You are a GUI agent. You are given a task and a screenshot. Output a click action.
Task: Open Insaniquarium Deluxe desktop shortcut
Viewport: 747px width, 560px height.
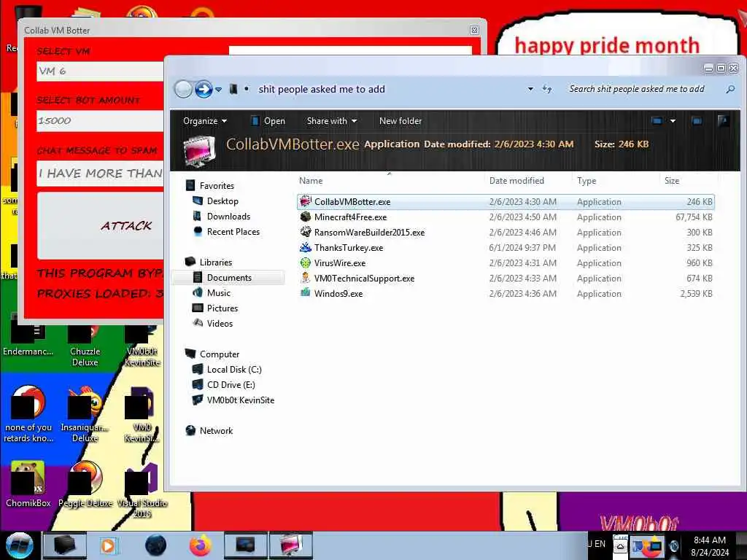click(x=85, y=414)
